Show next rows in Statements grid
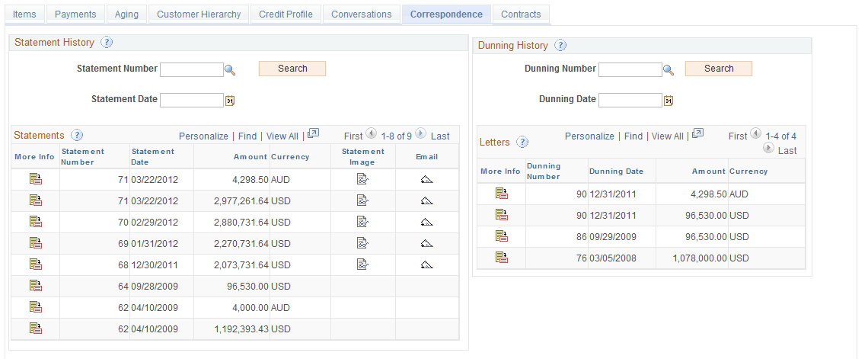 click(421, 133)
